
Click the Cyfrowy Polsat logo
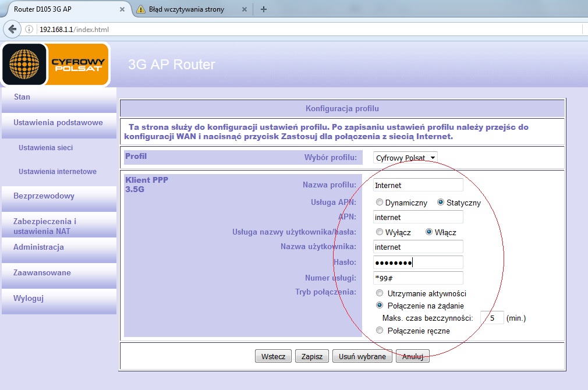coord(56,64)
